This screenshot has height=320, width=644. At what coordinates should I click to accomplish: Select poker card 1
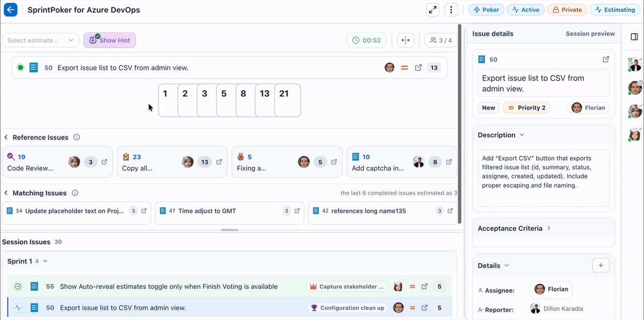[x=168, y=100]
